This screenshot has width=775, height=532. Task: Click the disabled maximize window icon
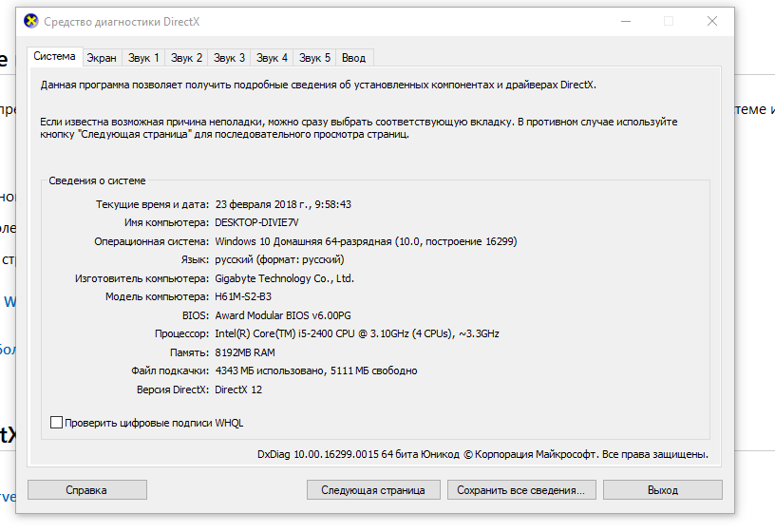click(x=669, y=21)
